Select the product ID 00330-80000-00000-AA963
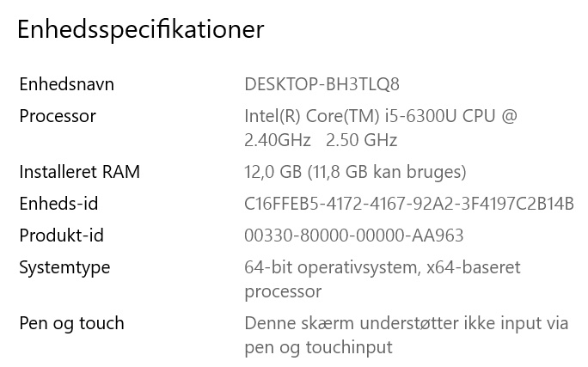This screenshot has height=367, width=588. click(354, 235)
